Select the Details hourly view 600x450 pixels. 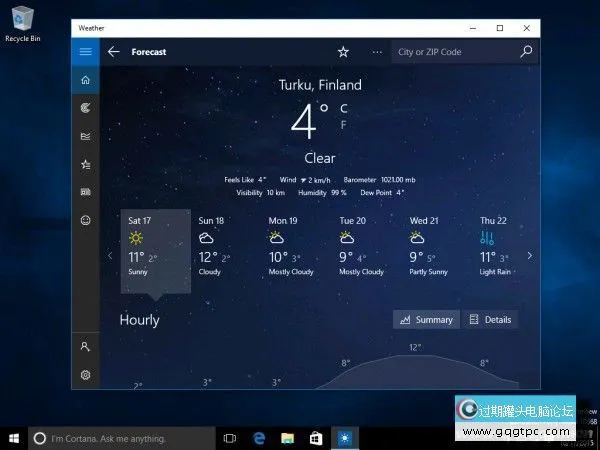pyautogui.click(x=490, y=320)
